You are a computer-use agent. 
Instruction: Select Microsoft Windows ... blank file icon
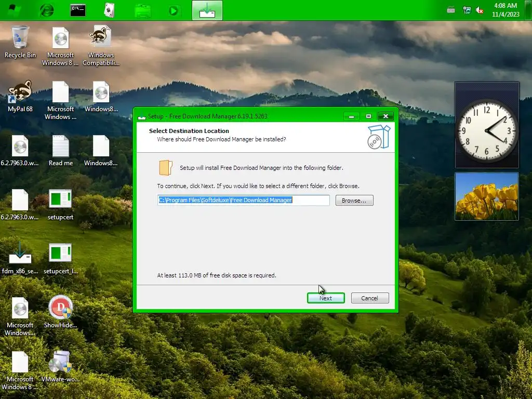pos(60,100)
